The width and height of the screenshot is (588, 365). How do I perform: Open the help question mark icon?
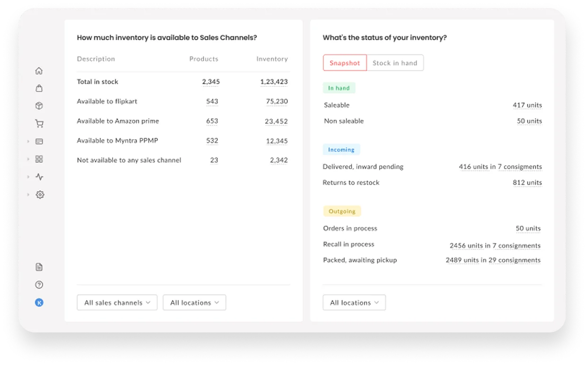coord(39,285)
